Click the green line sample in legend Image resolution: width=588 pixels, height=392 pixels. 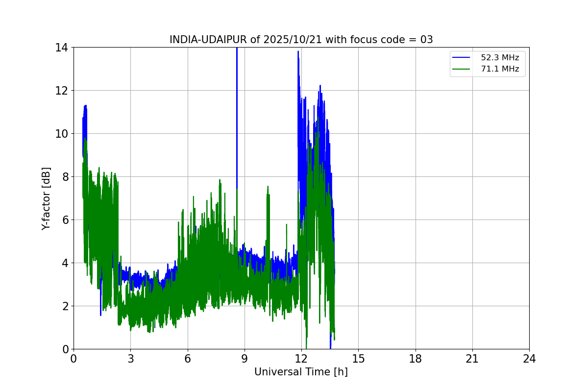(x=462, y=70)
